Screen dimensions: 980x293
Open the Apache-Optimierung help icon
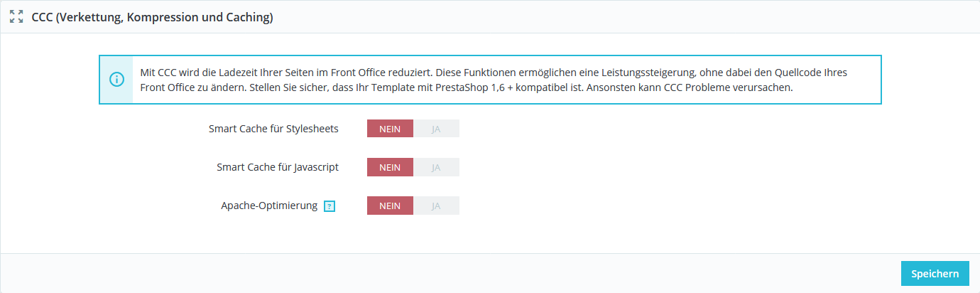click(329, 206)
